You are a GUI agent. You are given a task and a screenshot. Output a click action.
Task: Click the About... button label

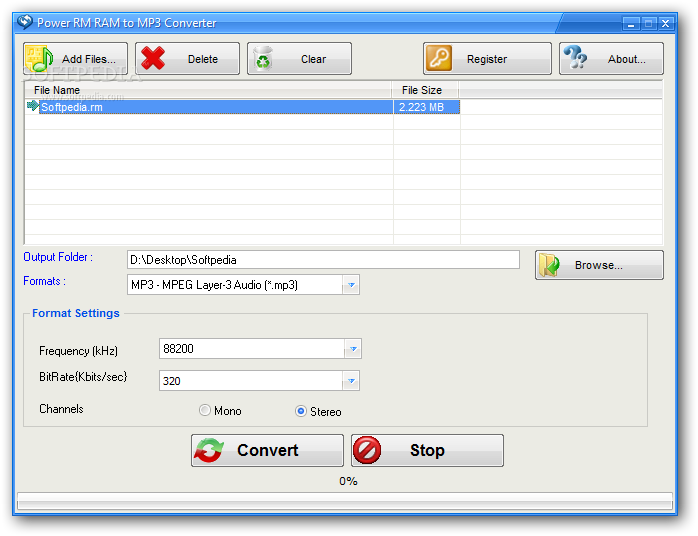[x=626, y=59]
